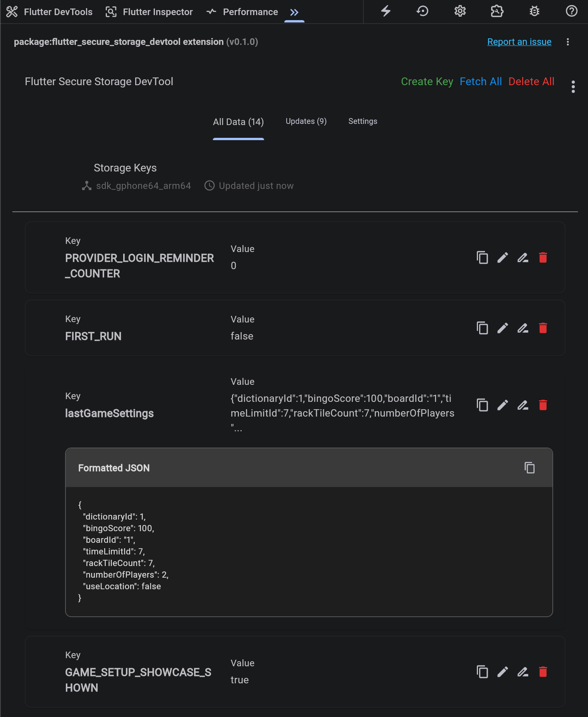Click the truncated lastGameSettings JSON value
This screenshot has height=717, width=588.
pyautogui.click(x=342, y=413)
